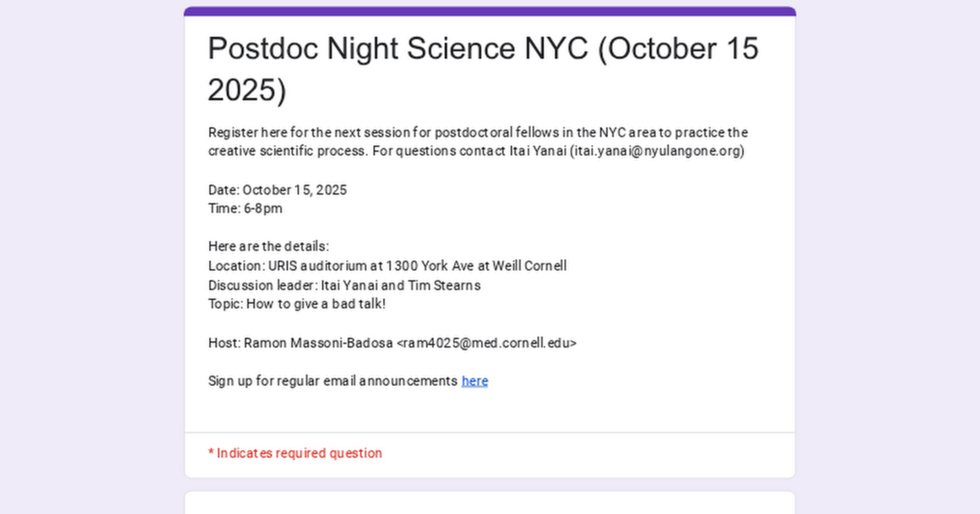
Task: Click the red required-question asterisk
Action: 211,453
